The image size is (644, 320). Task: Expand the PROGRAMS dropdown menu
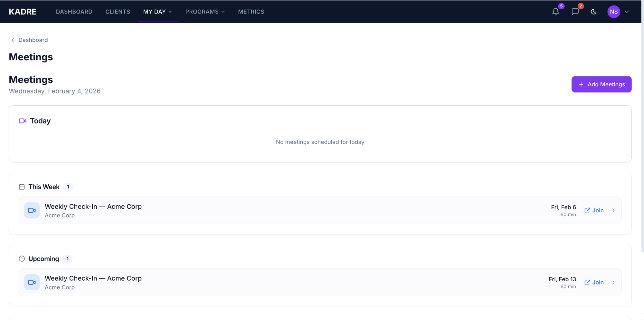click(x=205, y=12)
